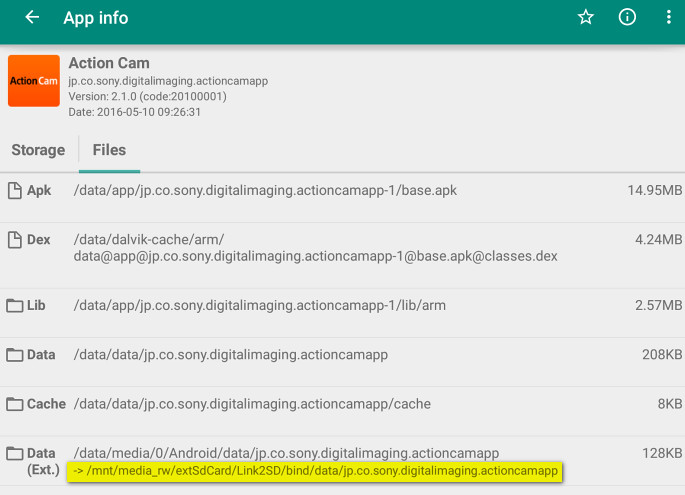Click the Dex file icon

tap(14, 240)
